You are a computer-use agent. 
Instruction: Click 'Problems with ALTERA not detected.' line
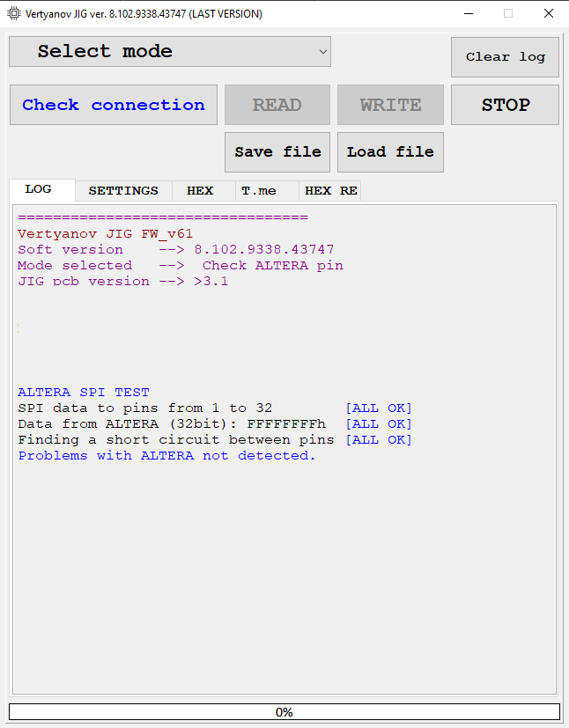166,455
